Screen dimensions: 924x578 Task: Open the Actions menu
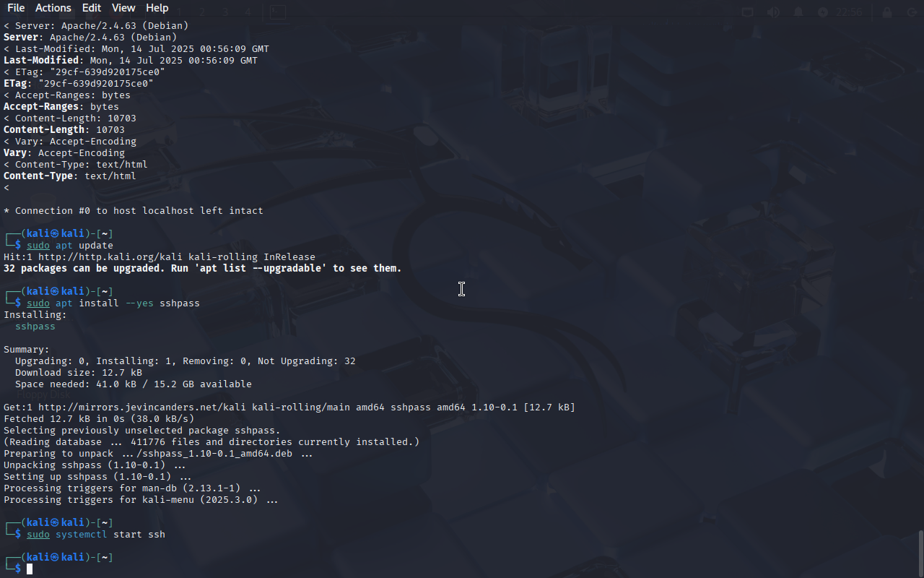point(53,8)
